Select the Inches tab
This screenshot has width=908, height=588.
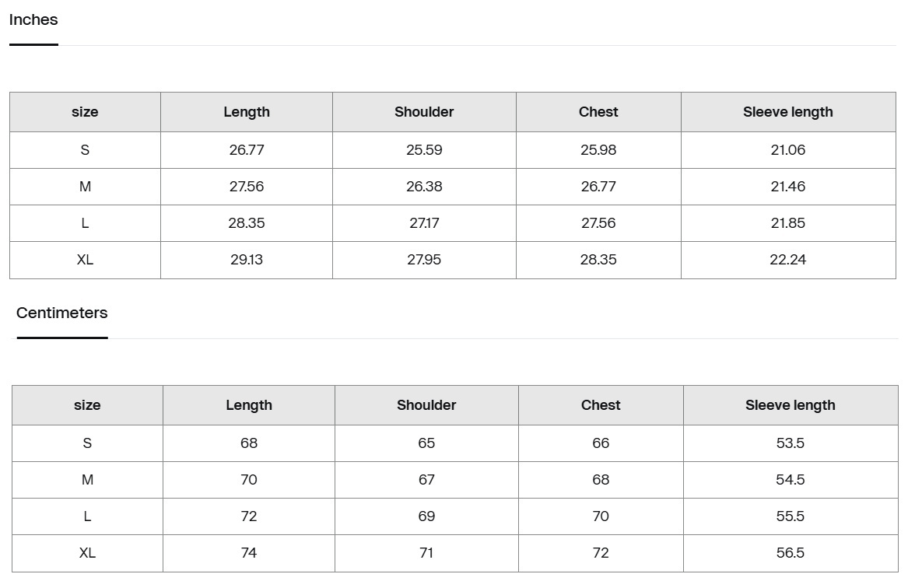click(x=33, y=20)
